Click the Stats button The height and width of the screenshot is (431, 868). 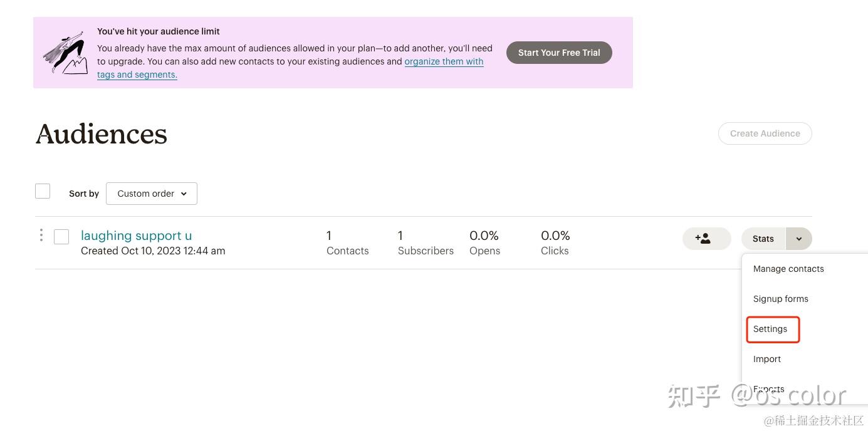[763, 239]
